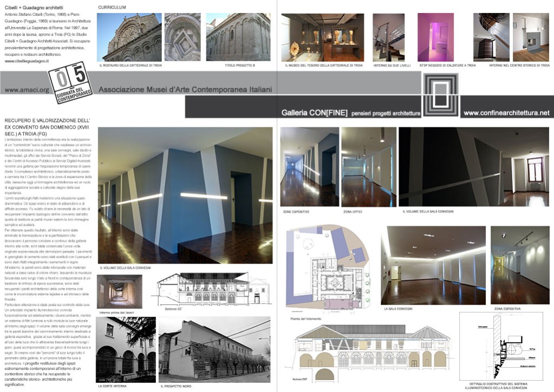The width and height of the screenshot is (554, 392).
Task: Select the CURRICULUM heading
Action: pos(113,7)
